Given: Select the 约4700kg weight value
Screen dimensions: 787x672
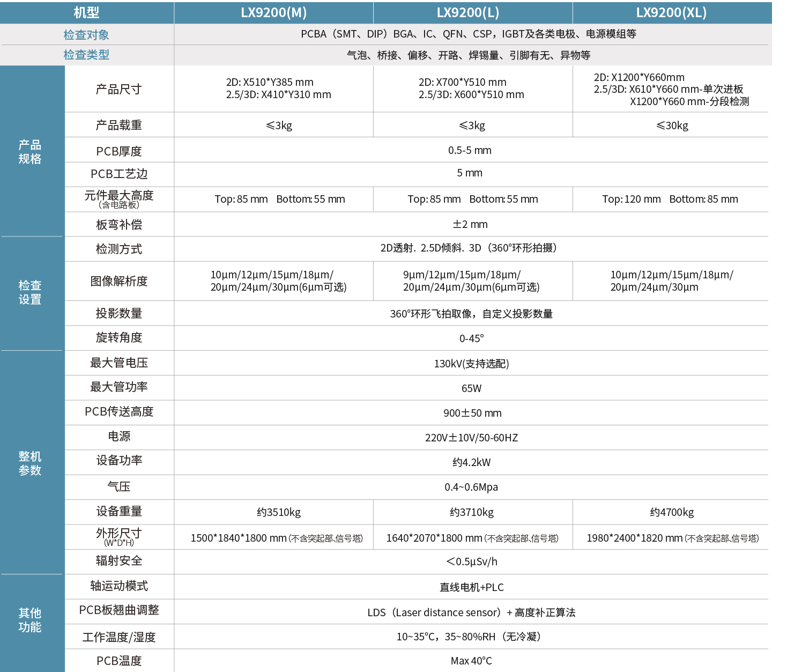Looking at the screenshot, I should pos(672,512).
